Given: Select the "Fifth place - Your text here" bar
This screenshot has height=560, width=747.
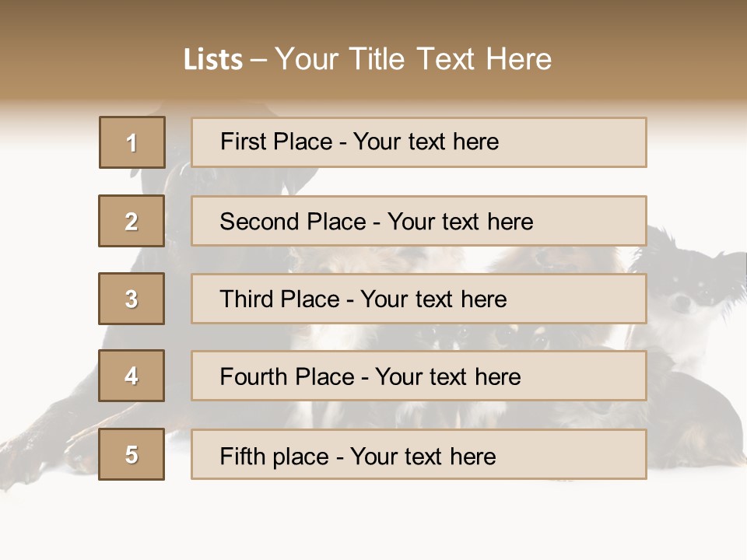Looking at the screenshot, I should click(x=419, y=454).
